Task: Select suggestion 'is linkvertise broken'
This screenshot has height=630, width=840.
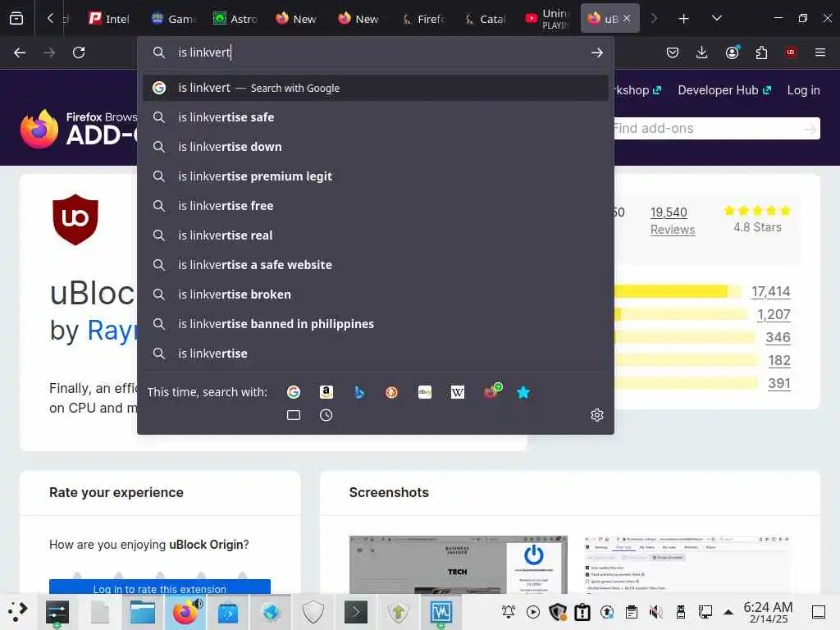Action: point(376,294)
